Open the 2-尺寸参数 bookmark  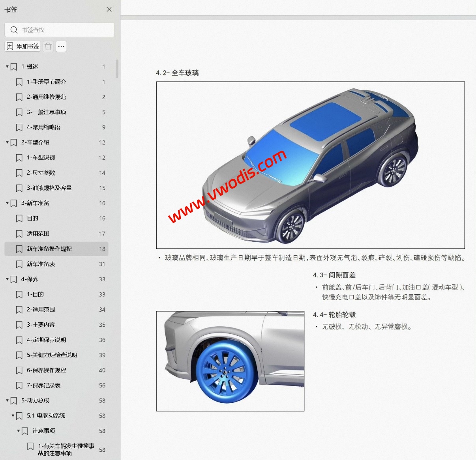41,173
